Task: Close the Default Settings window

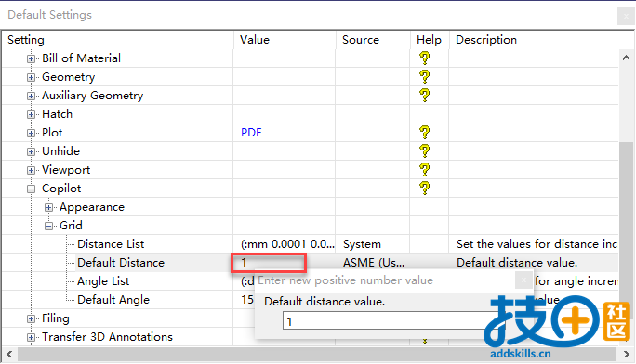Action: coord(626,16)
